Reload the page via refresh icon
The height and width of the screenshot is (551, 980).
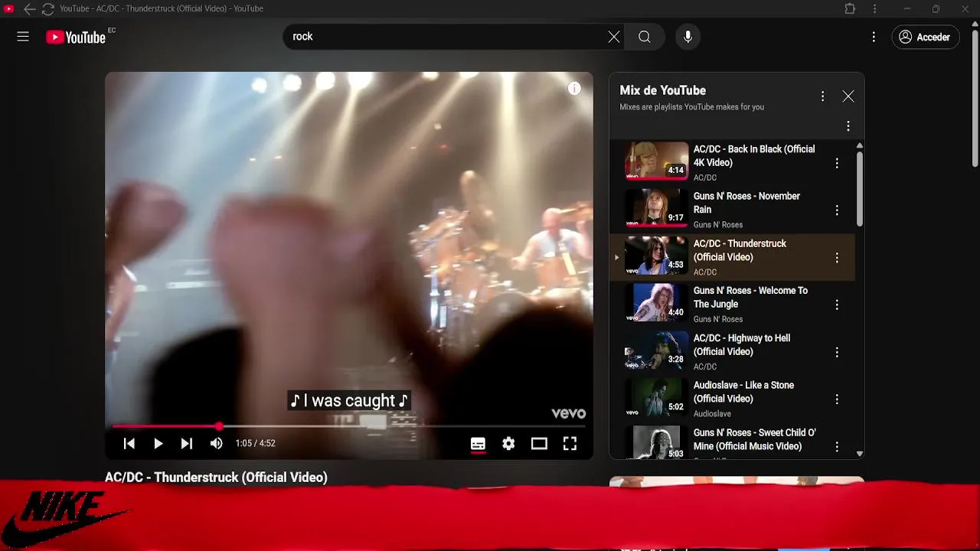tap(47, 9)
